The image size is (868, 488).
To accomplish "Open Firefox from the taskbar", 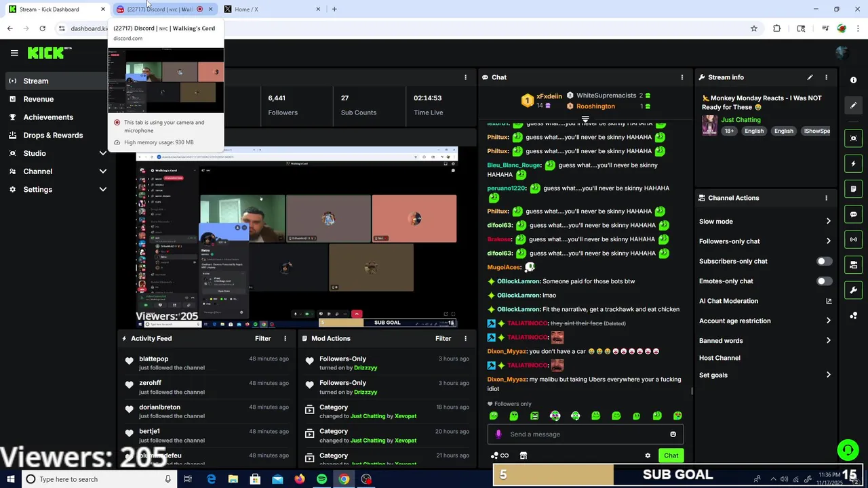I will (299, 479).
